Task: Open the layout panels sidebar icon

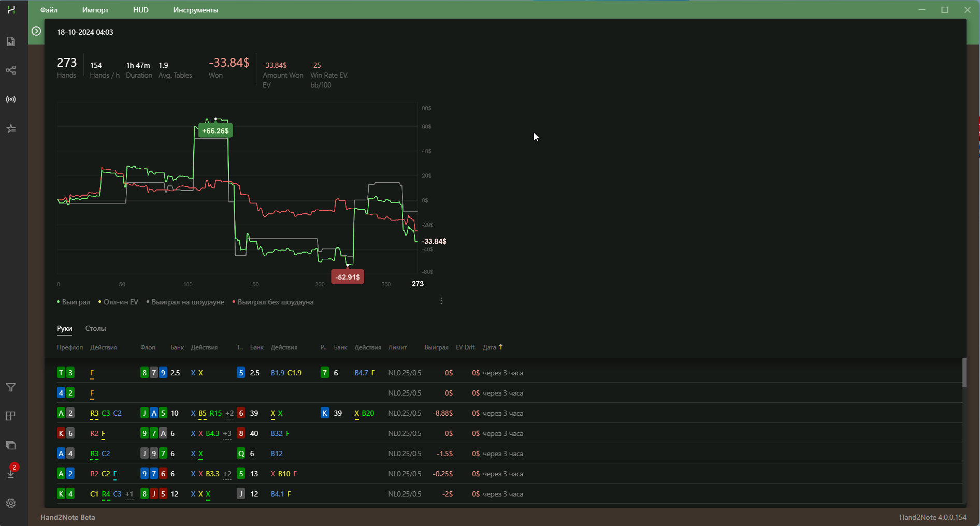Action: (x=11, y=416)
